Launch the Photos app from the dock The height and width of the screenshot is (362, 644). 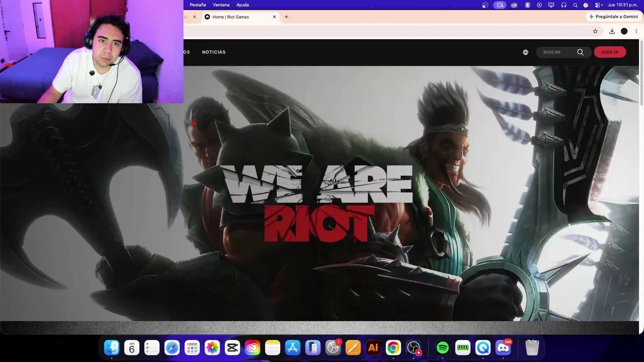coord(212,347)
